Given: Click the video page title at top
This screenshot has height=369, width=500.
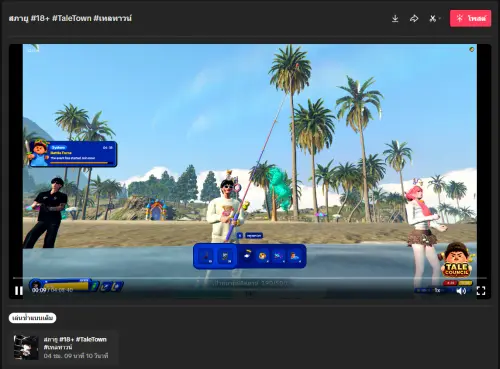Looking at the screenshot, I should [x=70, y=18].
